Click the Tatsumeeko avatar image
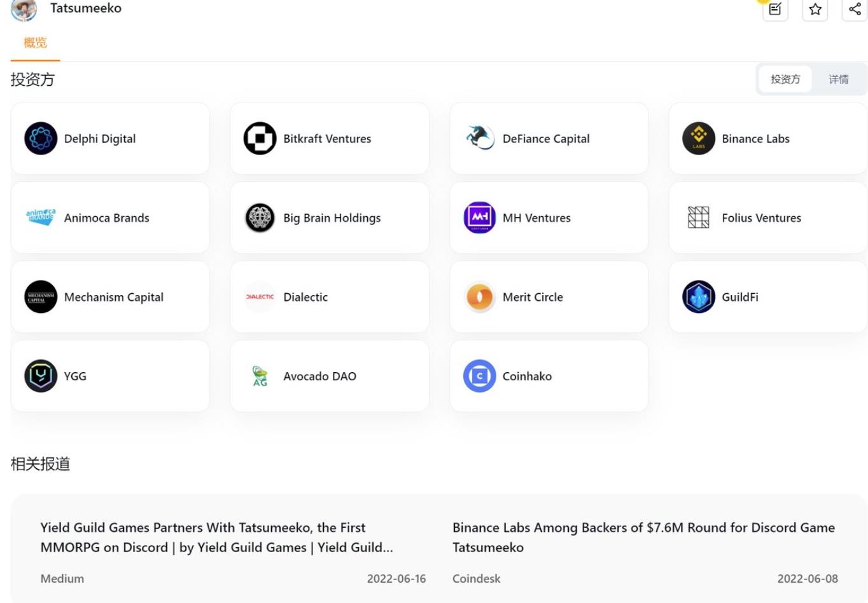 (x=24, y=9)
